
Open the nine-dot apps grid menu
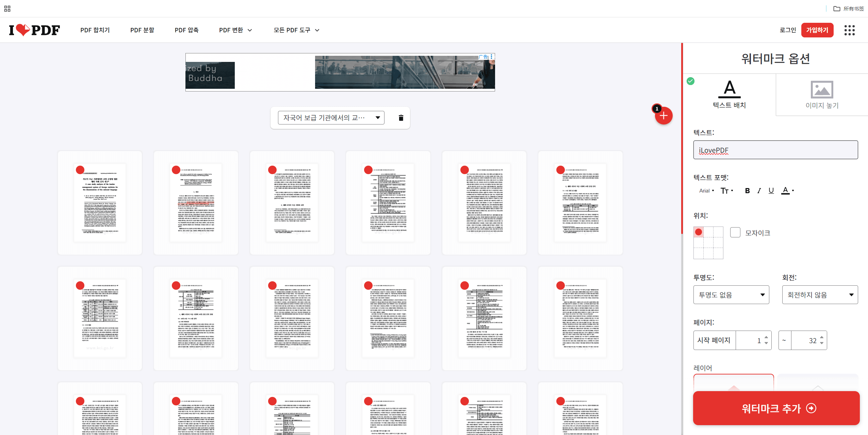point(849,30)
